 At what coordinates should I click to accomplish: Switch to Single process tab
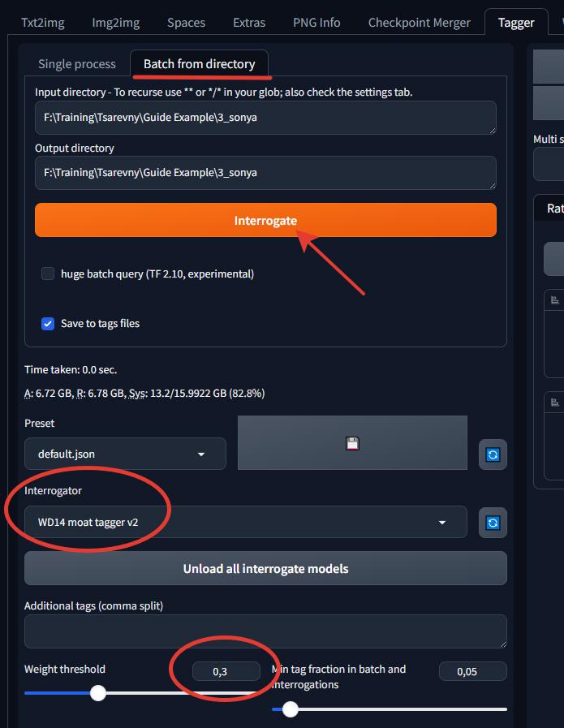[77, 63]
